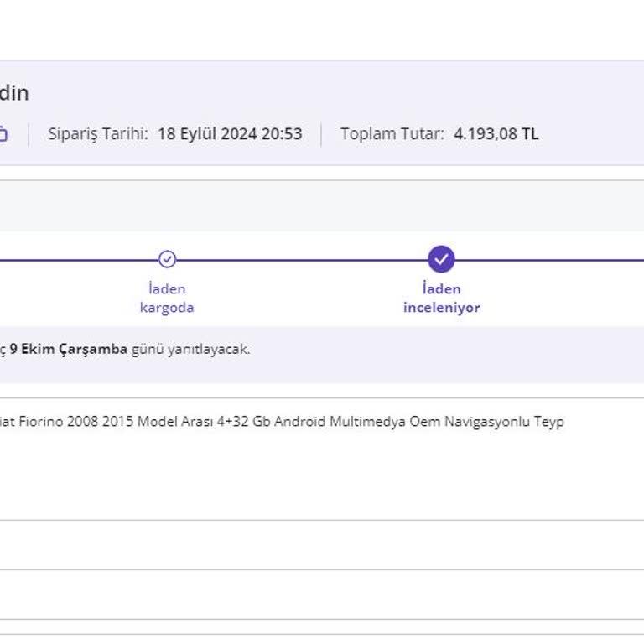The height and width of the screenshot is (644, 644).
Task: Select the İaden inceleniyor step label
Action: [x=441, y=299]
